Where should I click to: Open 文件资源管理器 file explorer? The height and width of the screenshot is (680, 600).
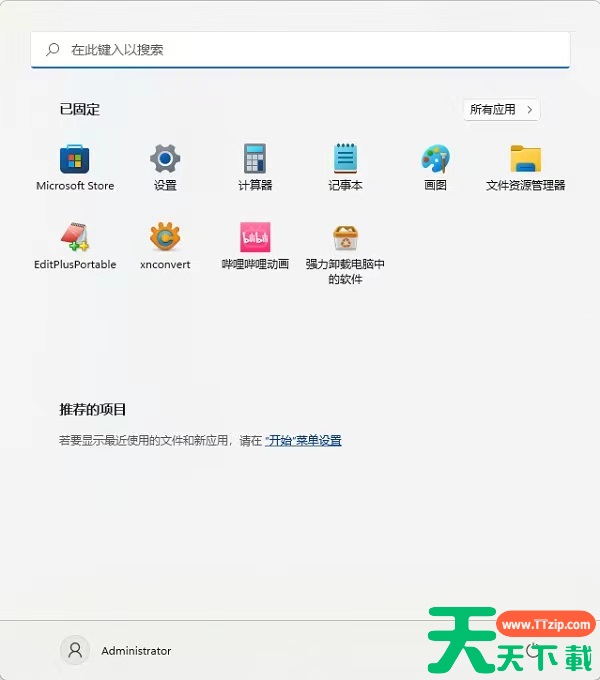(525, 167)
